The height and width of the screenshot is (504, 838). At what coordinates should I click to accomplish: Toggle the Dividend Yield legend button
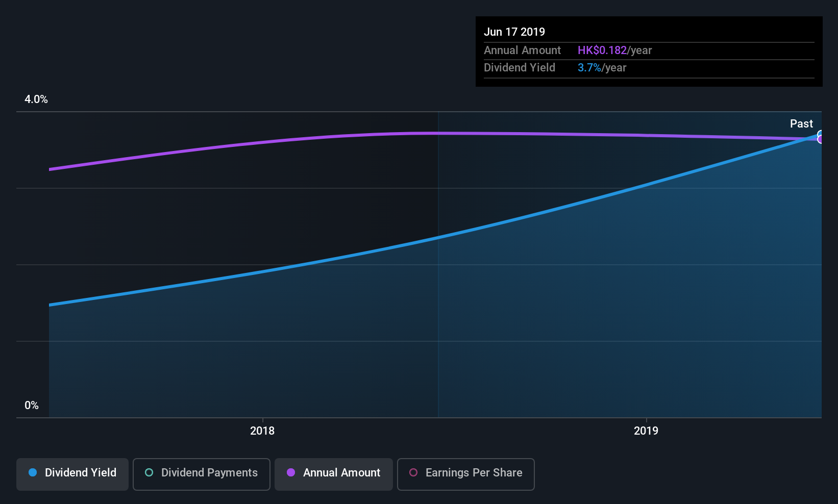click(72, 474)
